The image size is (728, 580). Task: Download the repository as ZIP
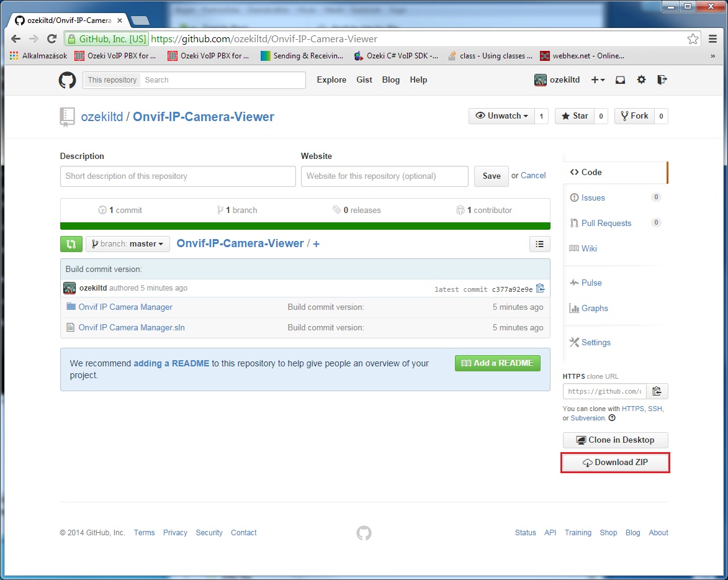(615, 462)
